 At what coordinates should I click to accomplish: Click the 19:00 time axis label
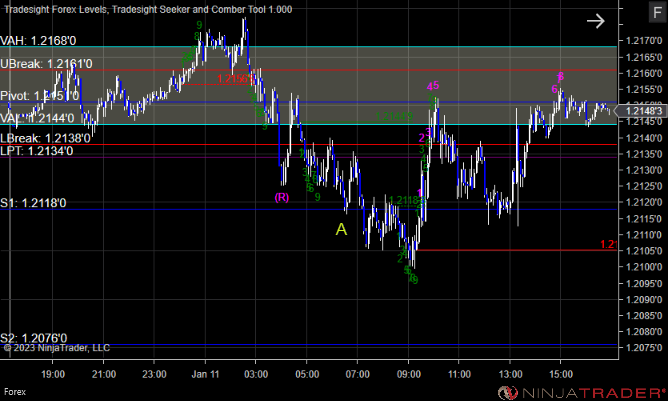(53, 374)
